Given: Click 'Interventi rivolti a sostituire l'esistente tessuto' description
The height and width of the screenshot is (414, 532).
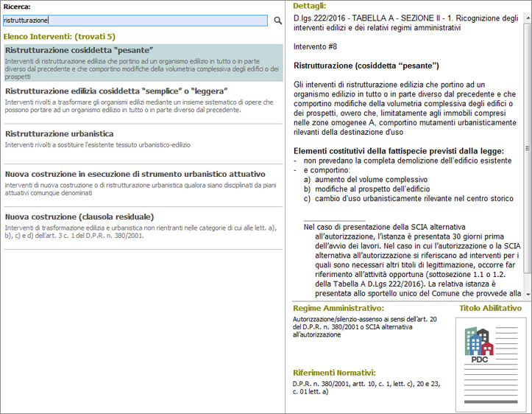Looking at the screenshot, I should pos(97,145).
